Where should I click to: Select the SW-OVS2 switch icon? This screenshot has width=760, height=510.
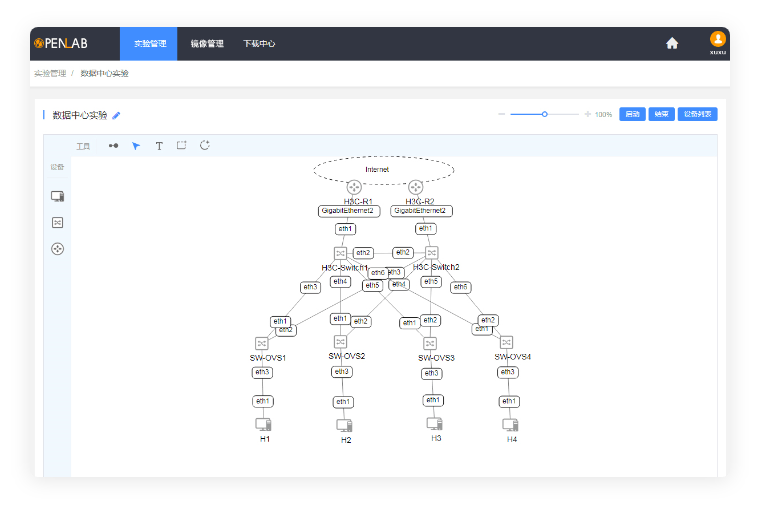341,342
